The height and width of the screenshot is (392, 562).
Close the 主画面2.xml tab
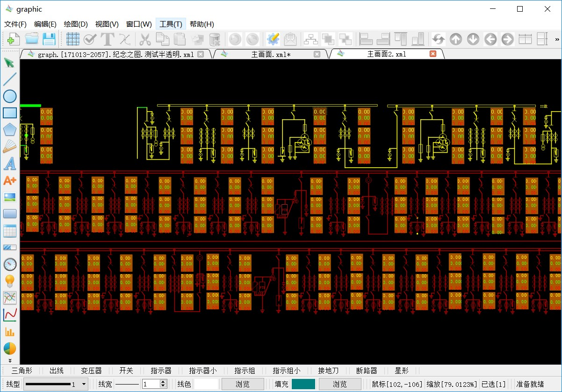[x=433, y=54]
